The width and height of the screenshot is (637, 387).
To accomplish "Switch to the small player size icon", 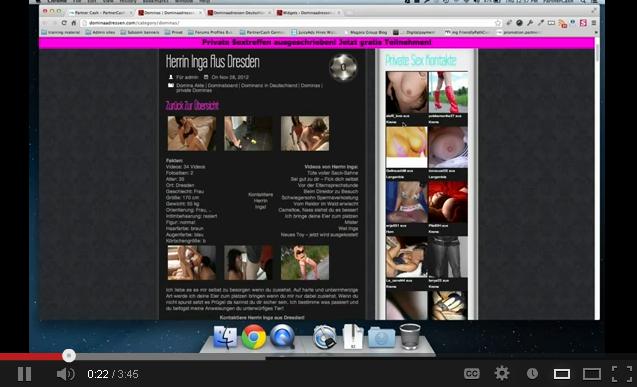I will click(562, 374).
